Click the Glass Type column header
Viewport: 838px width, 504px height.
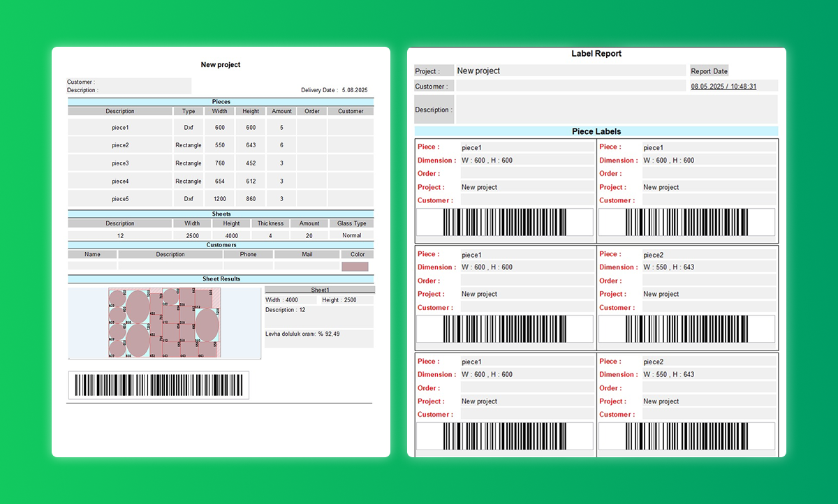click(x=351, y=223)
